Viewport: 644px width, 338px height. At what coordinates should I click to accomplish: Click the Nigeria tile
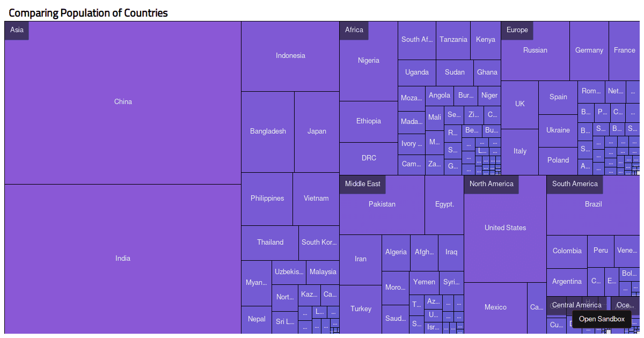[x=369, y=61]
